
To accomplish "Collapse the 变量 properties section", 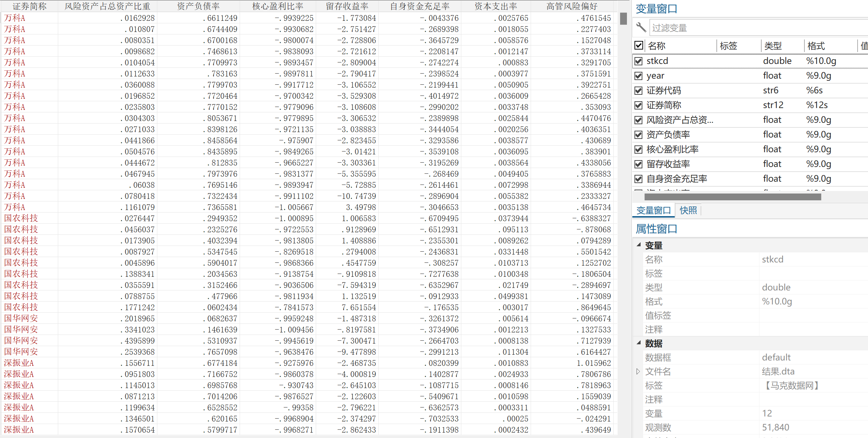I will [639, 245].
